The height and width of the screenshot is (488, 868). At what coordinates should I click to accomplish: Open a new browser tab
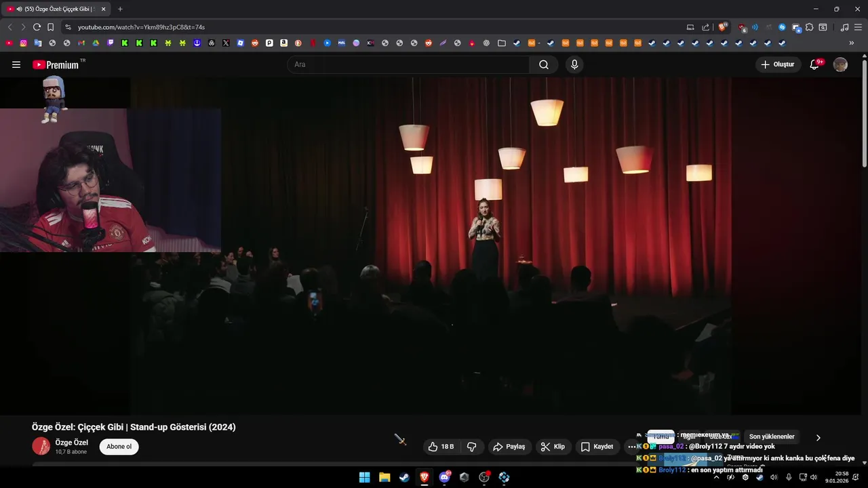[120, 9]
